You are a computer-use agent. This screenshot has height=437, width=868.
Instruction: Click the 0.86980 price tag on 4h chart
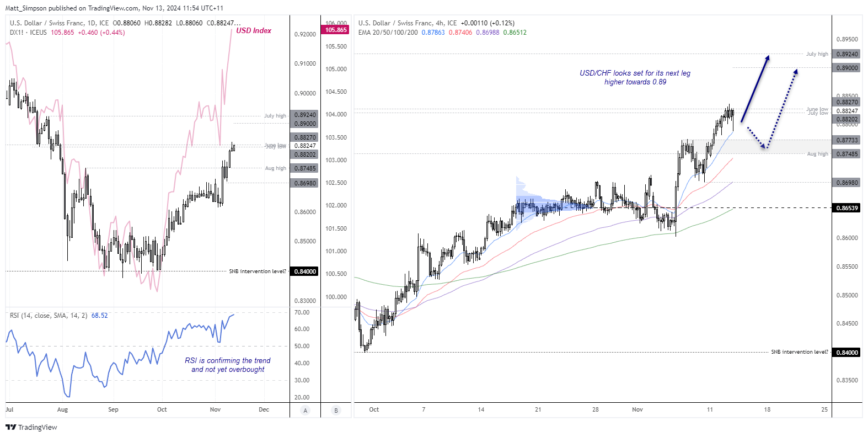[847, 183]
